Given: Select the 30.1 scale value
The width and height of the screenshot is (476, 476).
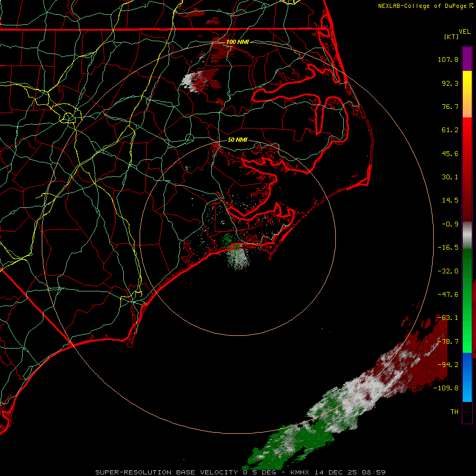Looking at the screenshot, I should [450, 177].
